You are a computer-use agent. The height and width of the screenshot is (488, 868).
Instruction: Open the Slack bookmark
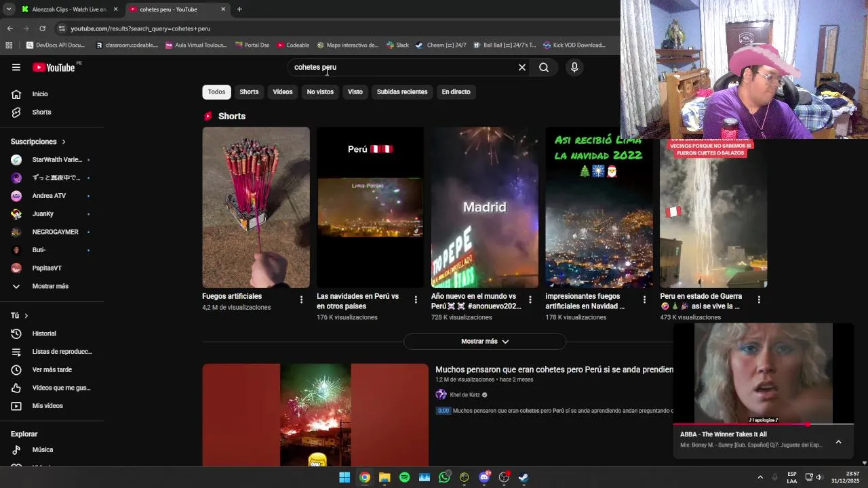[397, 45]
